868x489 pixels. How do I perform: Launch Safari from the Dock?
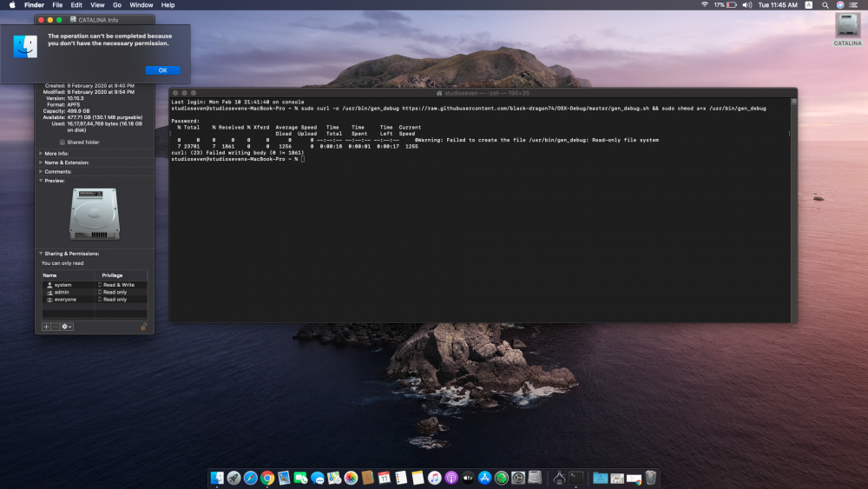point(250,478)
